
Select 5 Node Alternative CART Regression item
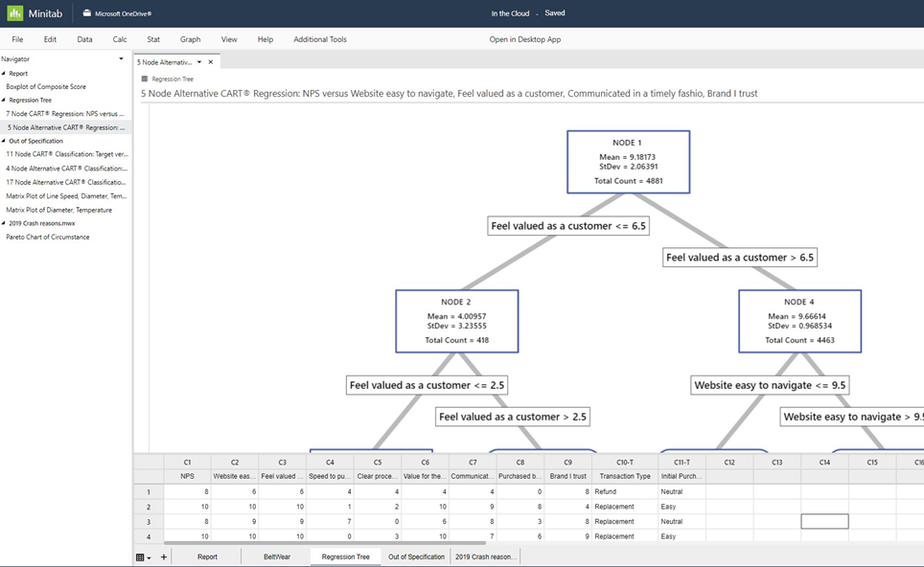(66, 127)
